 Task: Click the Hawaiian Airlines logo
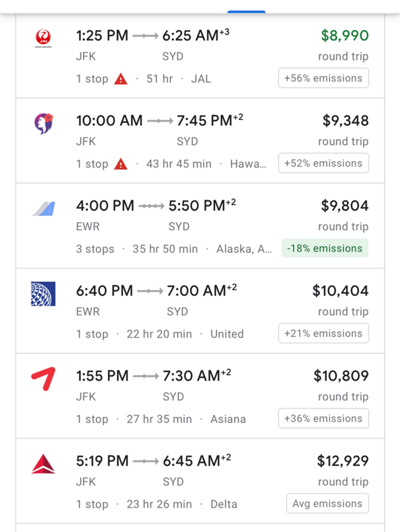pos(43,124)
